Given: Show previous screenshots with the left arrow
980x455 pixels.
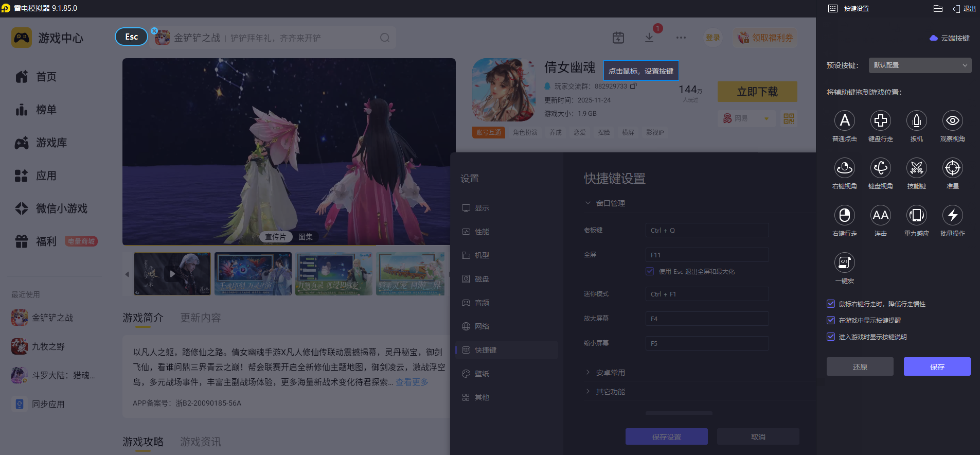Looking at the screenshot, I should [127, 274].
